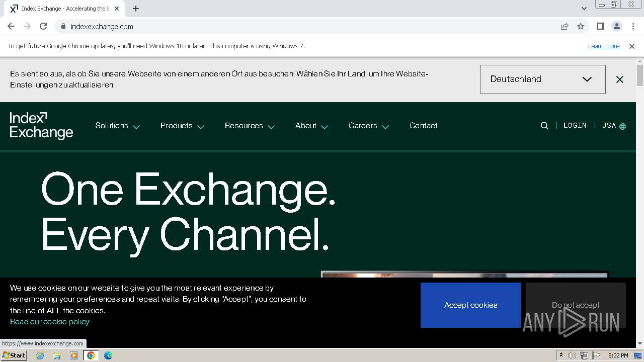Read our cookie policy link
The image size is (644, 362).
(x=50, y=322)
